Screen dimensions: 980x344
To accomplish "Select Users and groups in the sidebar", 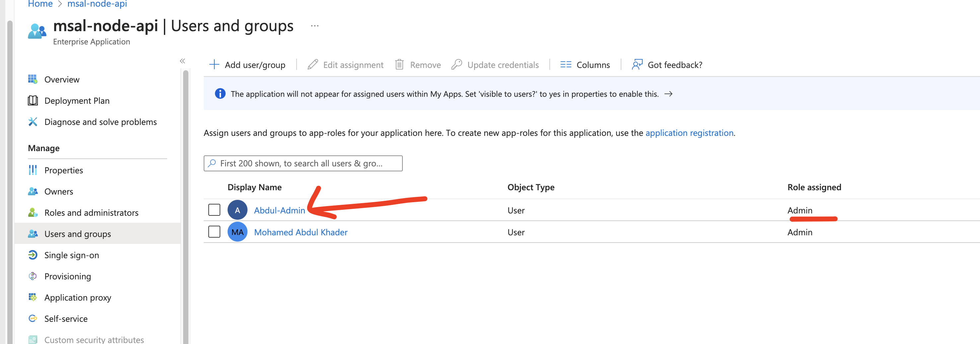I will pyautogui.click(x=77, y=234).
